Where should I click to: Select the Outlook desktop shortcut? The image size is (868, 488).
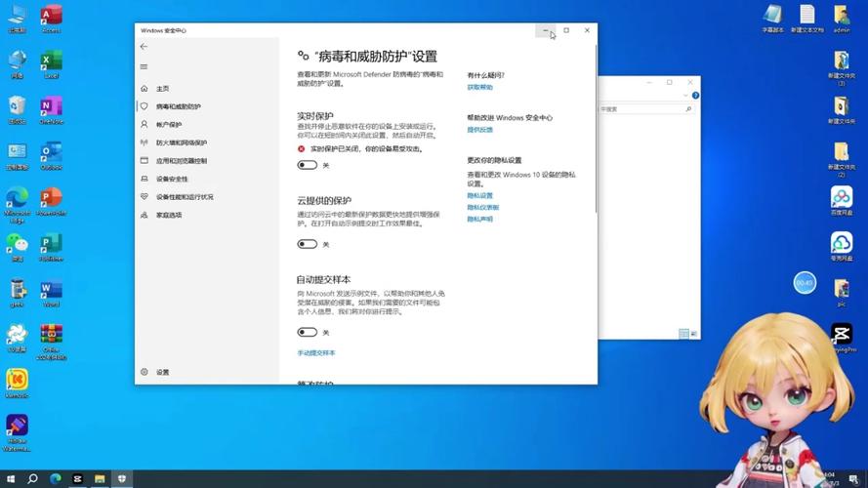tap(51, 155)
